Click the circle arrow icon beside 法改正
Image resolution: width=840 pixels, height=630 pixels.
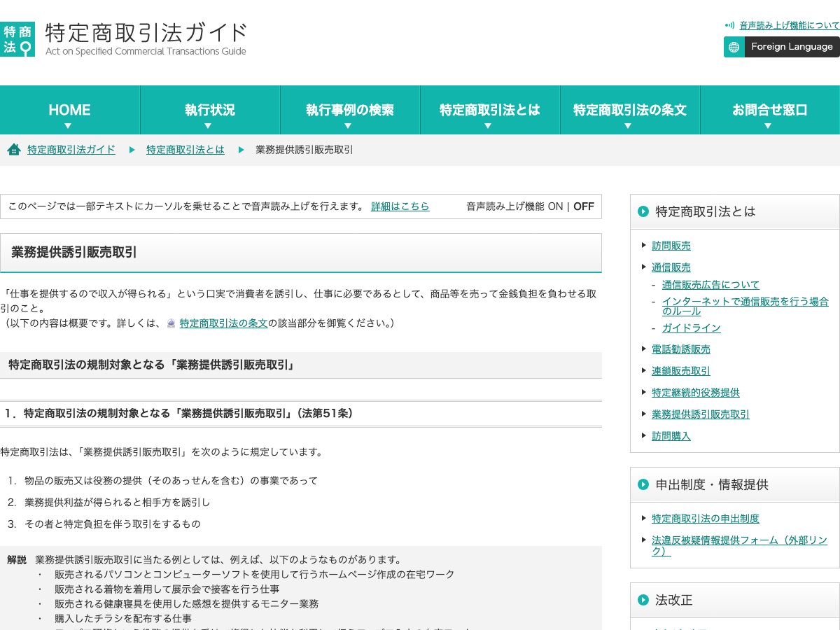click(x=643, y=600)
